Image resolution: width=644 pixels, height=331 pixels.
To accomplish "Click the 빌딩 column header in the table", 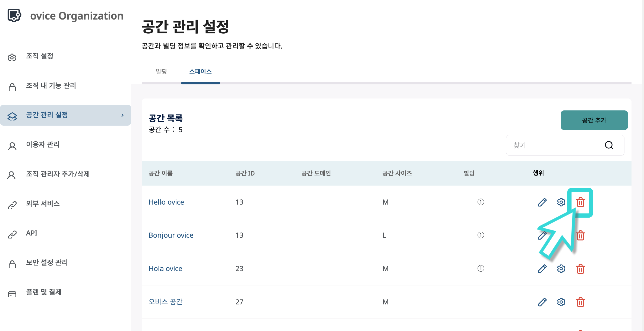I will click(469, 173).
